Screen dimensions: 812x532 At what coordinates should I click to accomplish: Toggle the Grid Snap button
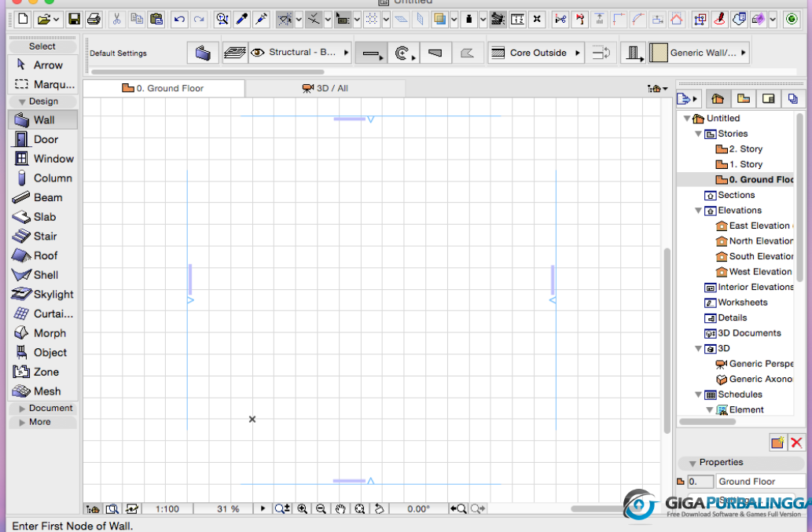tap(372, 20)
